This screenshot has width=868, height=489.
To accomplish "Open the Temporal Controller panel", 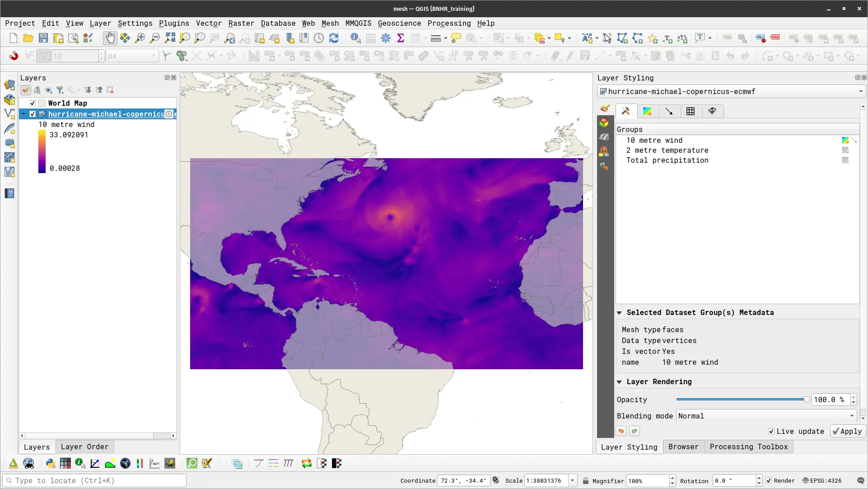I will tap(319, 38).
